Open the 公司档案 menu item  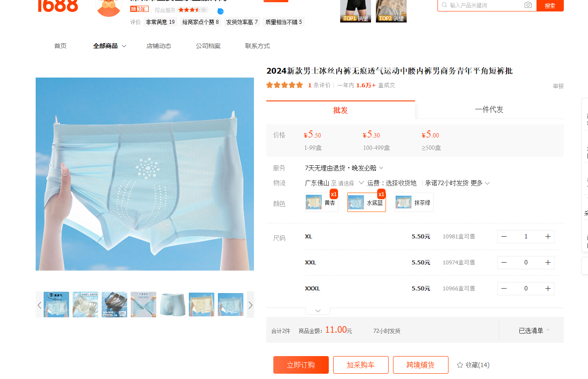tap(208, 46)
